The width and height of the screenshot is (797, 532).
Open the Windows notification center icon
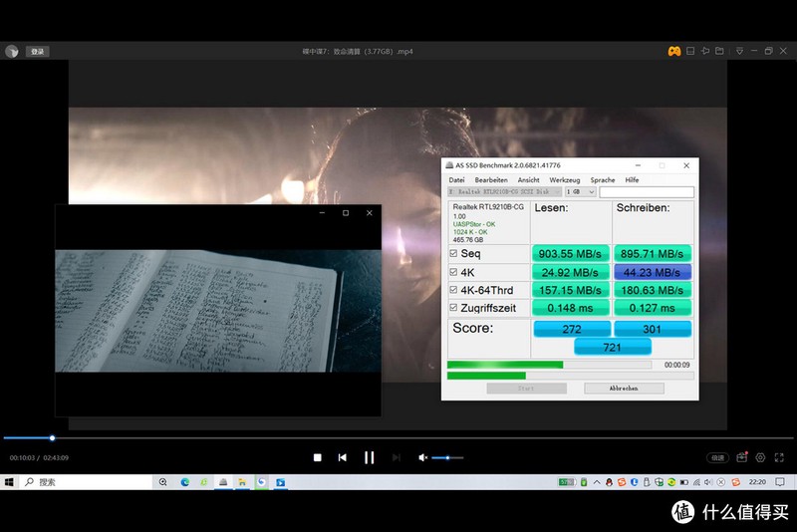(780, 482)
